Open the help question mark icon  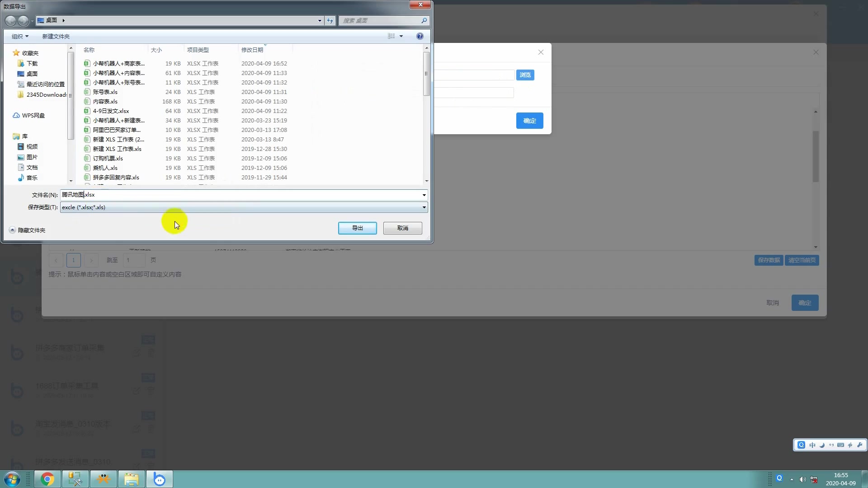(420, 36)
